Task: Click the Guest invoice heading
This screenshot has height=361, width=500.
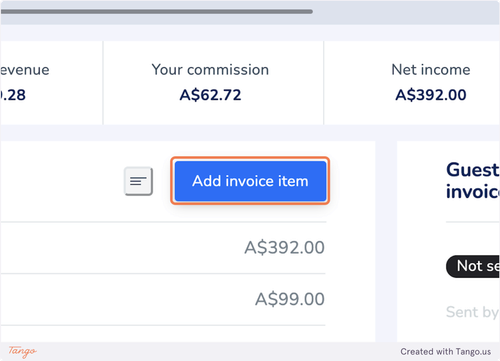Action: coord(473,181)
